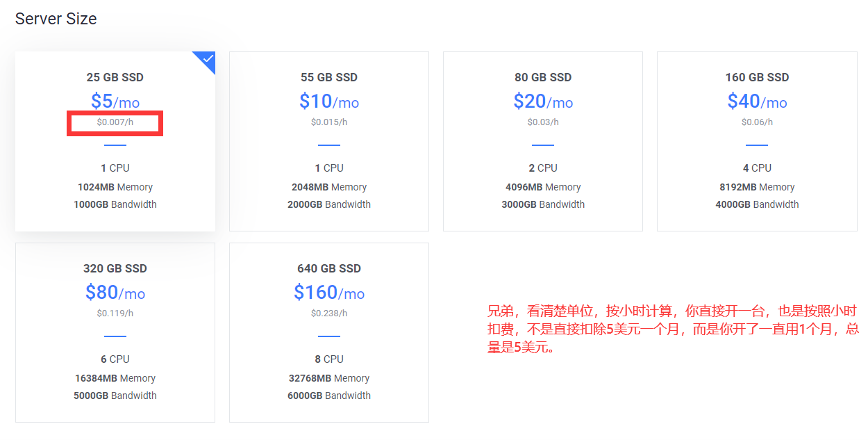Click the $40/mo price text

(x=757, y=101)
